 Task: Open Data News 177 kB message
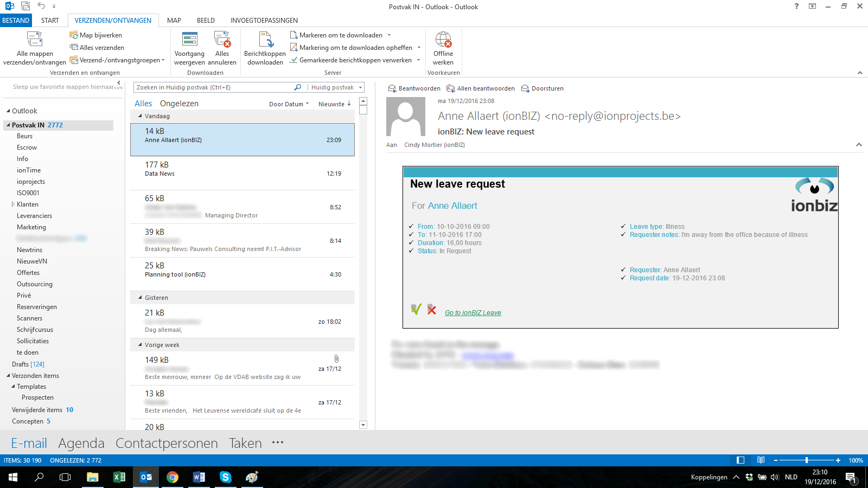click(x=242, y=174)
